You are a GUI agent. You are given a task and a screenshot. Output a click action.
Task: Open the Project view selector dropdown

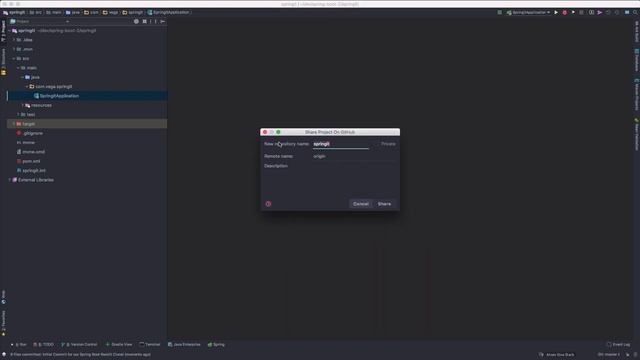(40, 21)
